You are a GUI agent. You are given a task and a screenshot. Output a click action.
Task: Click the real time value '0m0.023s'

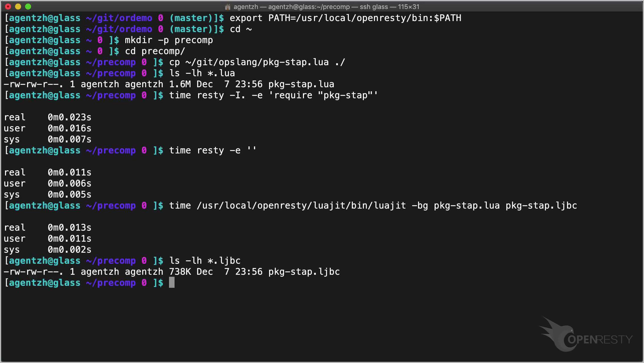pos(69,117)
